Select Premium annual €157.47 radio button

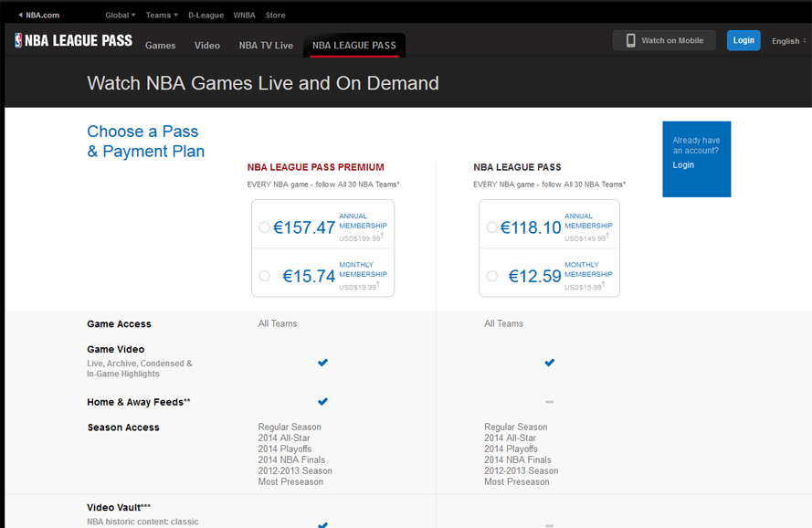264,227
